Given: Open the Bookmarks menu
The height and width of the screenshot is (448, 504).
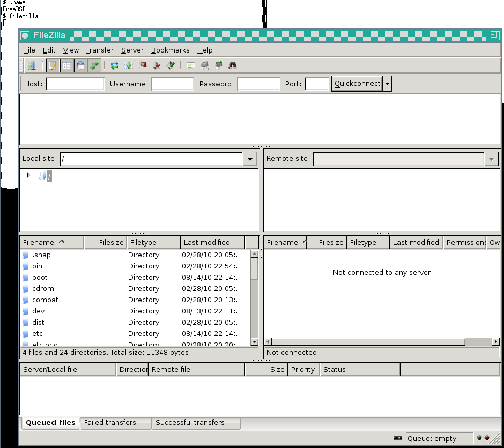Looking at the screenshot, I should click(x=170, y=50).
